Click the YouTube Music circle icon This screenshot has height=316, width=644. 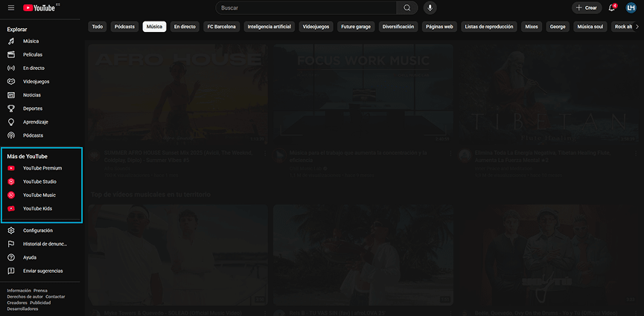(x=11, y=196)
